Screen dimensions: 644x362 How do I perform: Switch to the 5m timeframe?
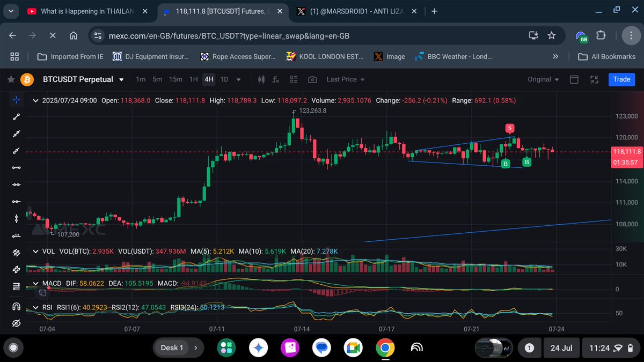point(157,79)
